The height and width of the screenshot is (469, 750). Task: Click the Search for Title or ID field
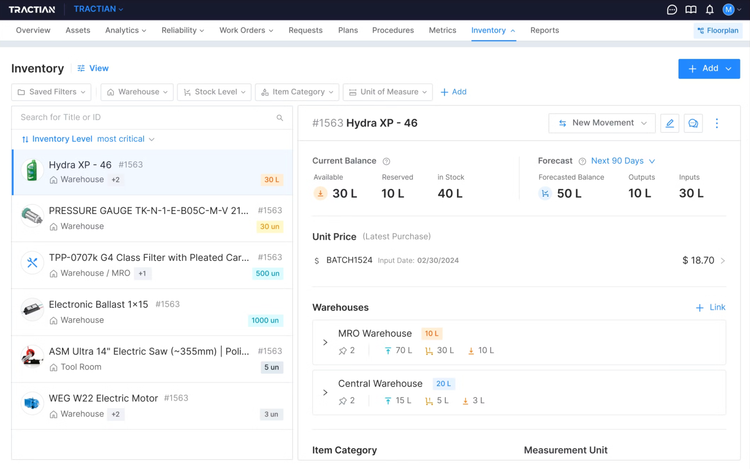pyautogui.click(x=152, y=118)
